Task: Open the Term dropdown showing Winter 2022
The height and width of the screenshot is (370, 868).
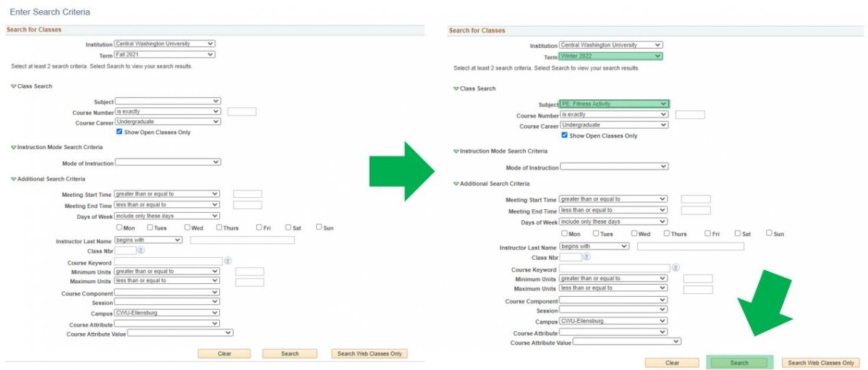Action: 610,56
